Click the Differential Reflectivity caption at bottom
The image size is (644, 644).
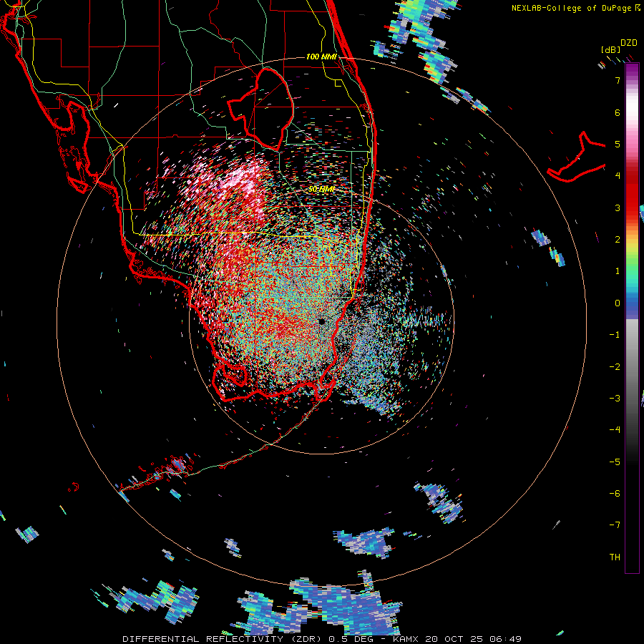[322, 639]
